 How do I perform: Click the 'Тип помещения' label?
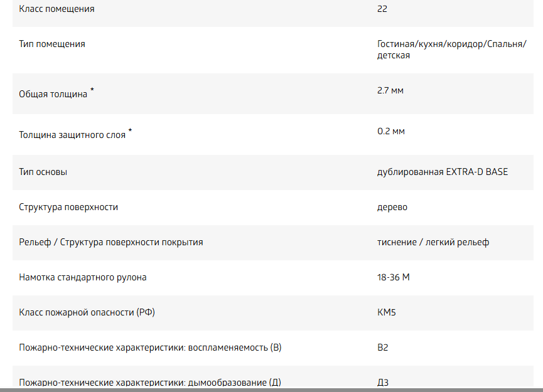point(52,45)
